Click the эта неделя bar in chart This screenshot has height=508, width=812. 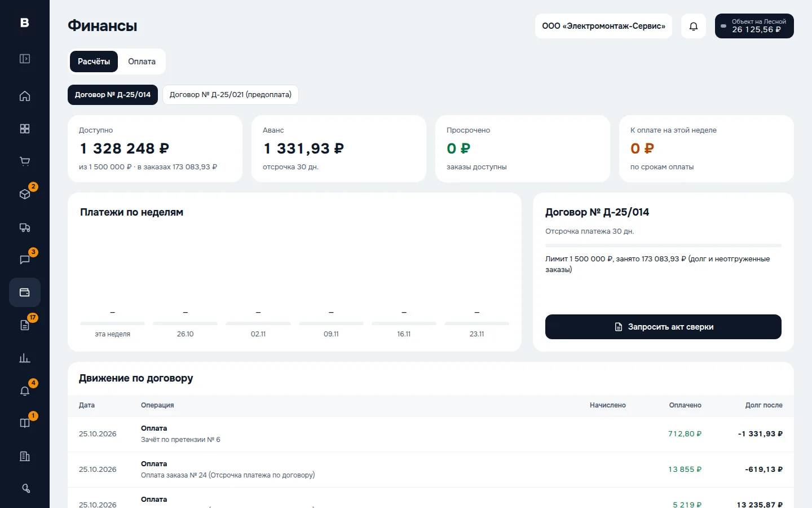(x=112, y=323)
